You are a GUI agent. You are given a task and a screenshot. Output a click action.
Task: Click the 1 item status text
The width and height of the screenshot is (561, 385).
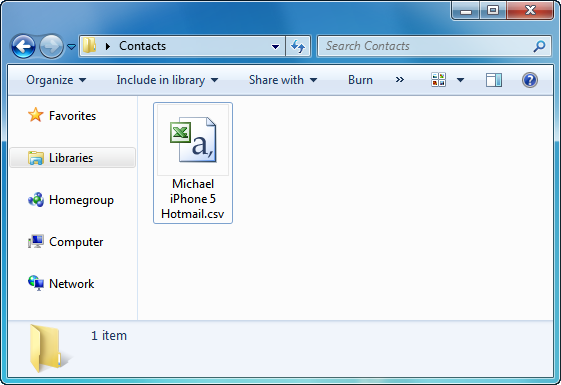tap(109, 335)
